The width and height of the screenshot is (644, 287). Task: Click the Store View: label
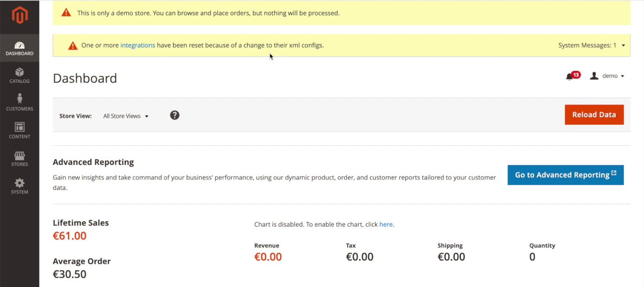[x=75, y=116]
